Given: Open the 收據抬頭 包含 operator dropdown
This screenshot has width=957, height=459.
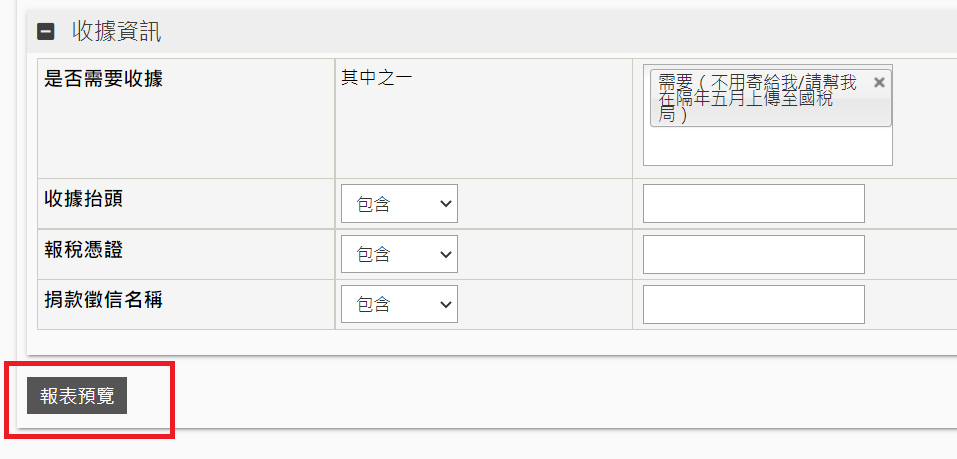Looking at the screenshot, I should [399, 204].
